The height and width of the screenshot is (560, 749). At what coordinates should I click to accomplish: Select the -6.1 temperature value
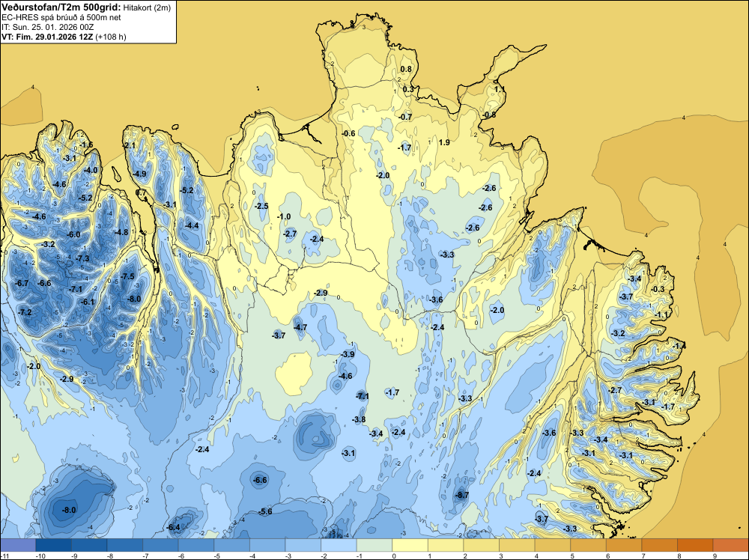click(88, 302)
